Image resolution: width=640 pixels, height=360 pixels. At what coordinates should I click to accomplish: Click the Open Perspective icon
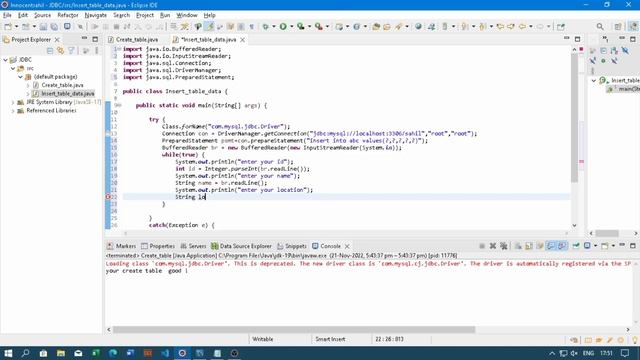click(618, 27)
